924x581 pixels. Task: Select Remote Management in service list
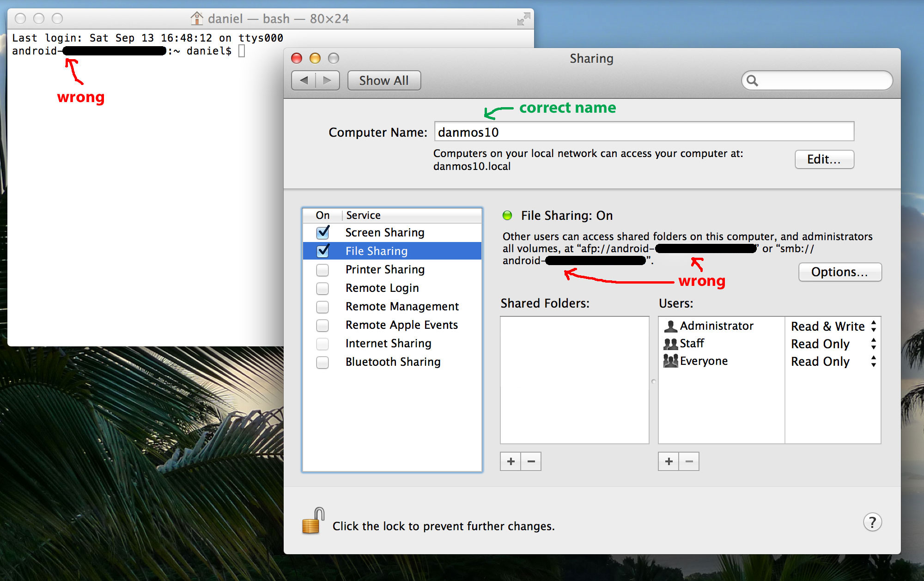tap(402, 307)
